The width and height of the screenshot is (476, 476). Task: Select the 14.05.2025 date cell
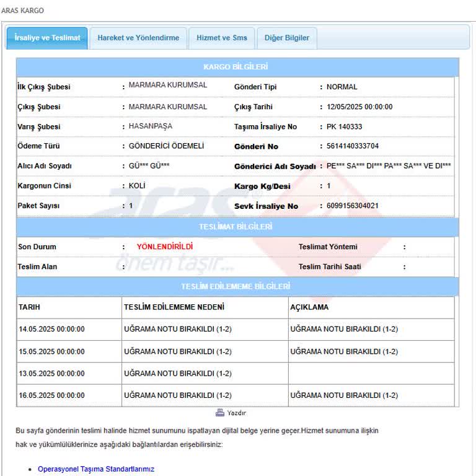click(x=51, y=330)
